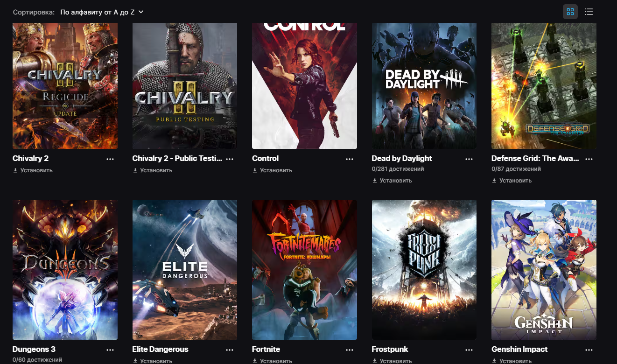The image size is (617, 364).
Task: Open the sorting order dropdown
Action: click(x=102, y=12)
